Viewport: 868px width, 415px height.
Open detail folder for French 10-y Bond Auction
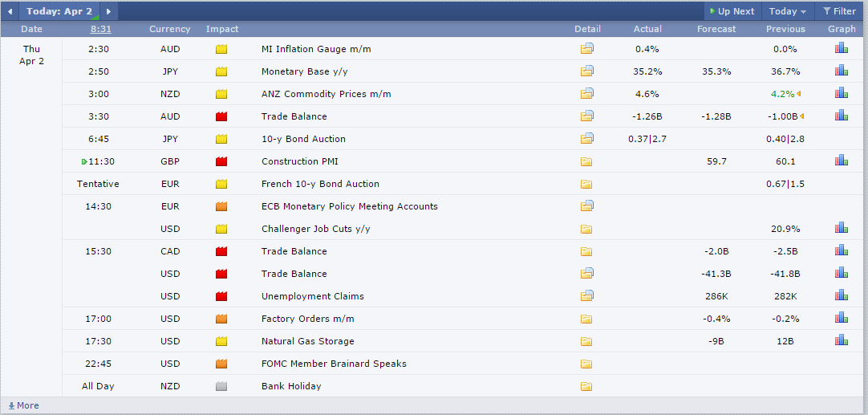(586, 184)
